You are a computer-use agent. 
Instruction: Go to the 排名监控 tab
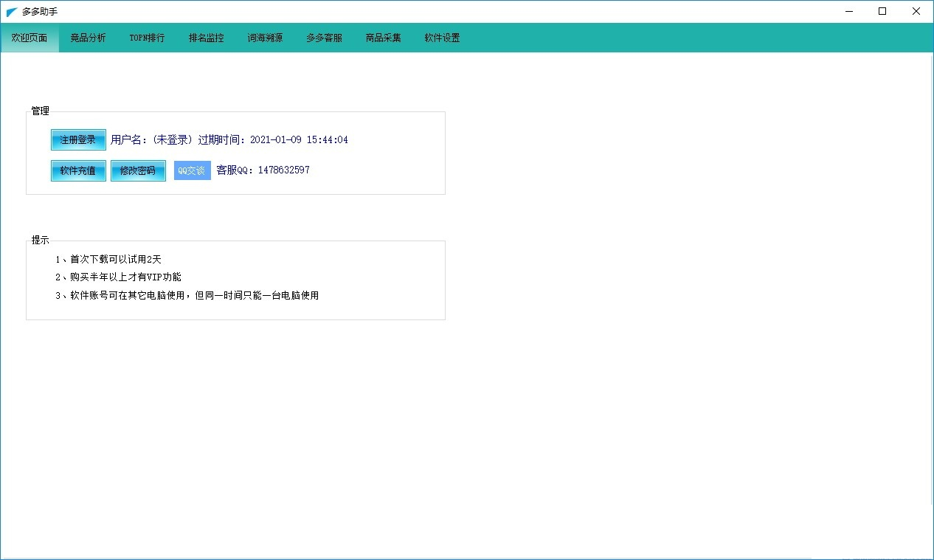click(x=206, y=38)
